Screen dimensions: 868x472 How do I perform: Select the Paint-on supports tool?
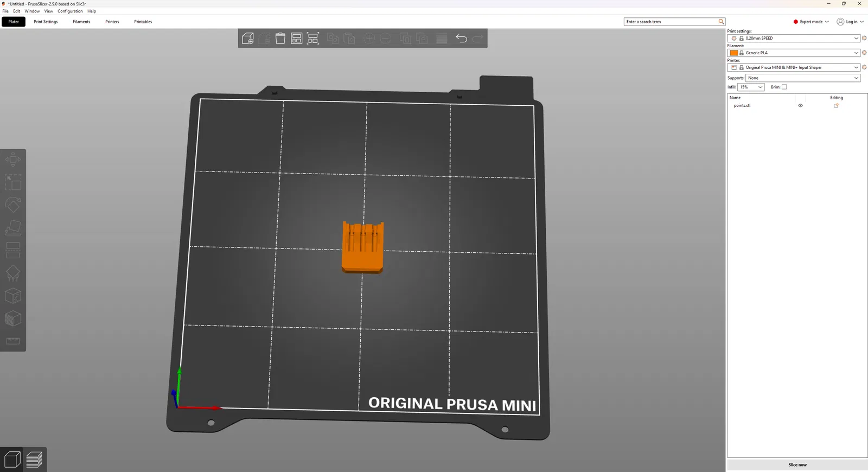point(13,273)
